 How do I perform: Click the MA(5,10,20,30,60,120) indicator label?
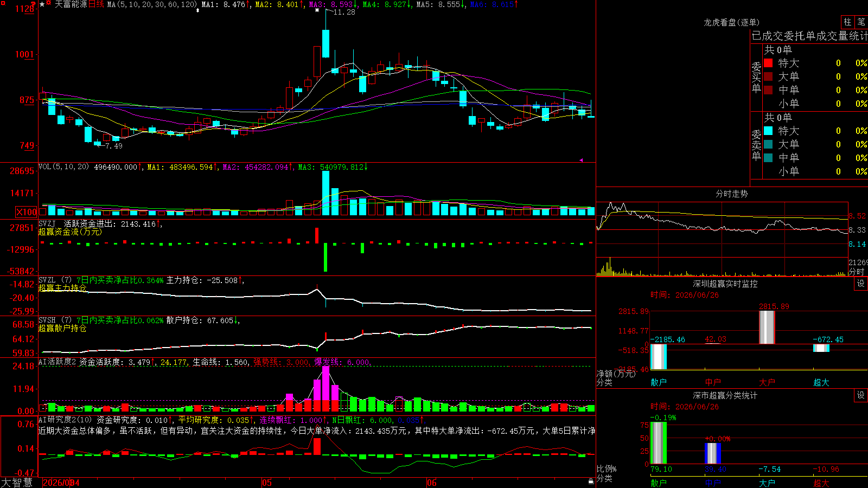coord(152,4)
